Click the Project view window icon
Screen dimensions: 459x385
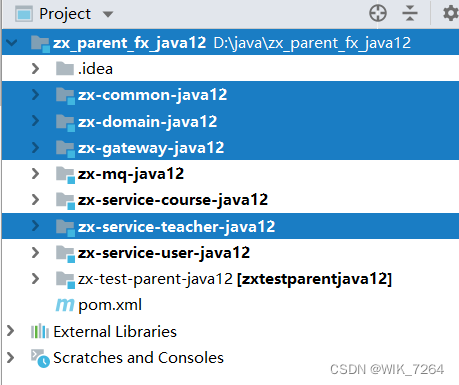(24, 14)
